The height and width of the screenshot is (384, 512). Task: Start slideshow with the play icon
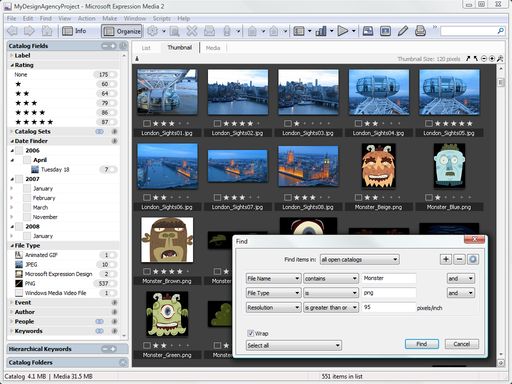point(343,31)
